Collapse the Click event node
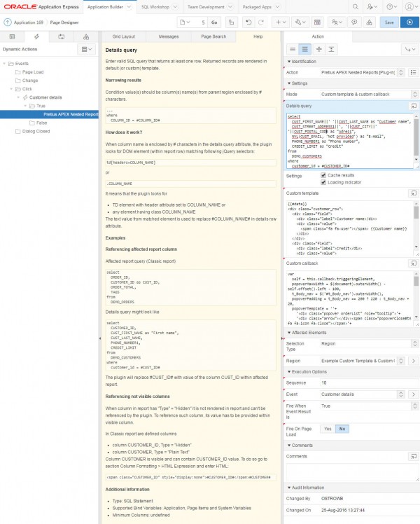The width and height of the screenshot is (420, 524). click(x=11, y=89)
